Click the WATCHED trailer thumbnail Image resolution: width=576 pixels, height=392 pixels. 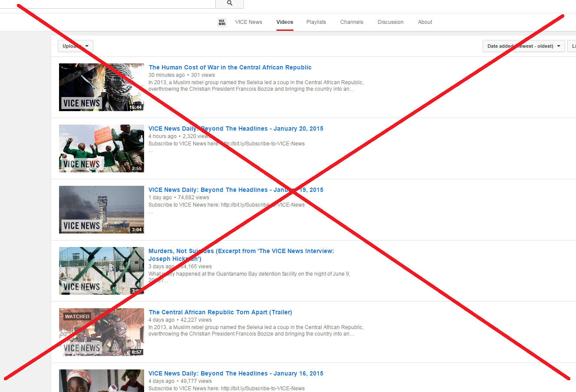point(102,332)
